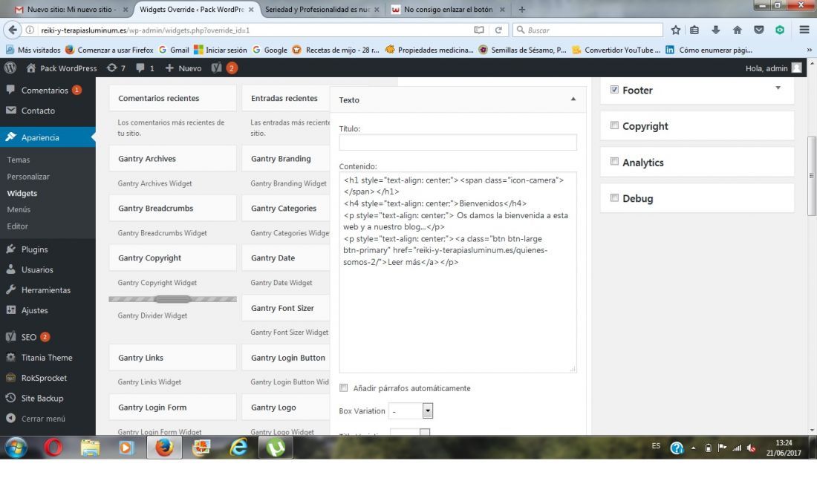The width and height of the screenshot is (817, 504).
Task: Enable Añadir párrafos automáticamente checkbox
Action: pos(343,388)
